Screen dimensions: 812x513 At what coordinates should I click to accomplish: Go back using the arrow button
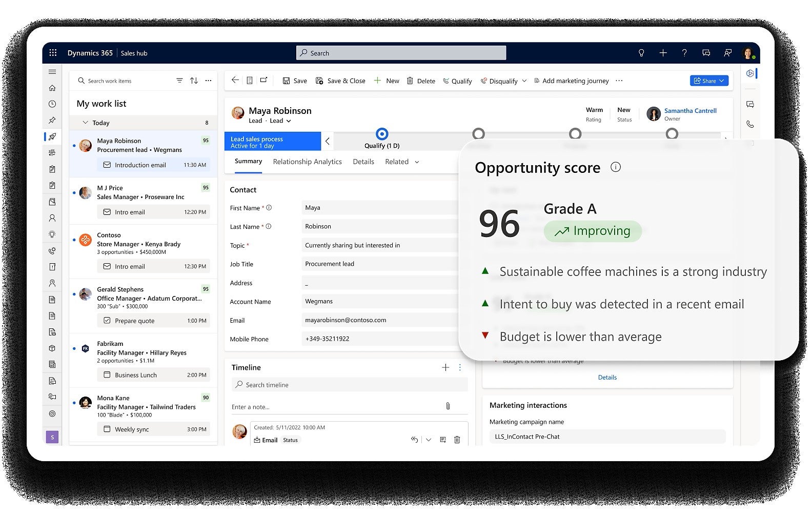pyautogui.click(x=235, y=80)
